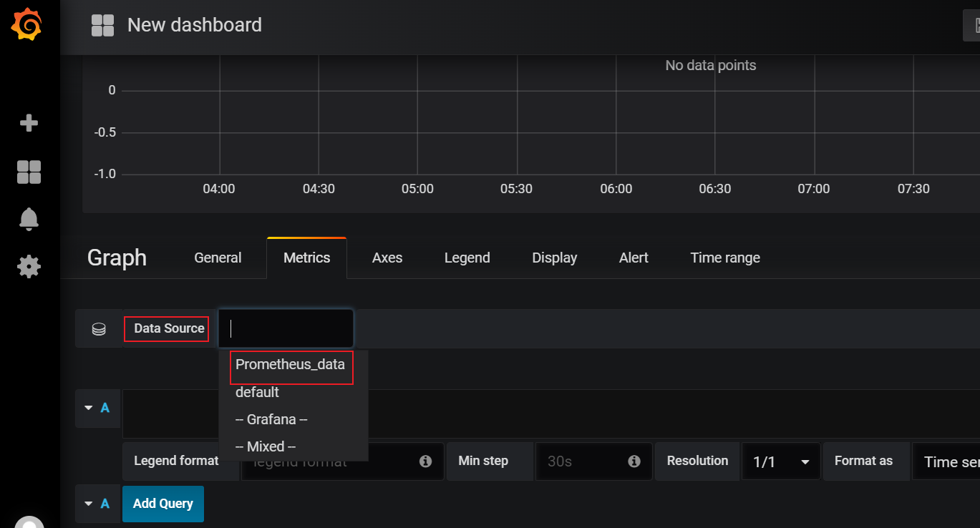The image size is (980, 528).
Task: Click the user avatar in the sidebar
Action: (29, 522)
